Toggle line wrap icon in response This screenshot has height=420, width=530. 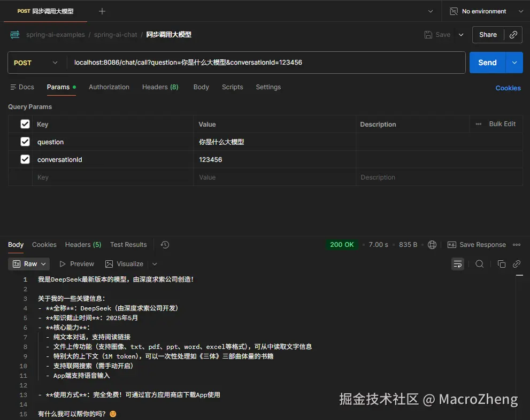pos(458,264)
